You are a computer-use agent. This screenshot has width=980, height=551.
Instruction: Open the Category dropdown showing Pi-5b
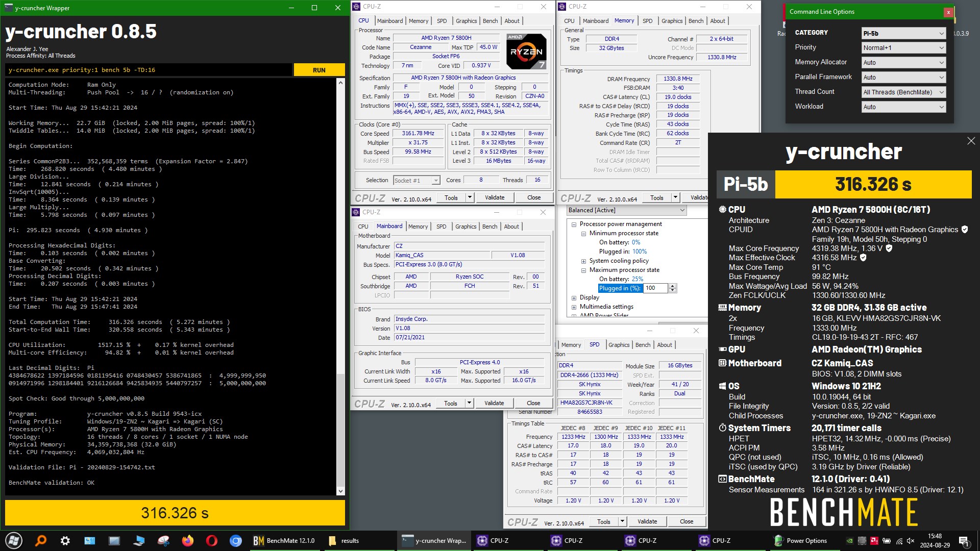[x=903, y=33]
